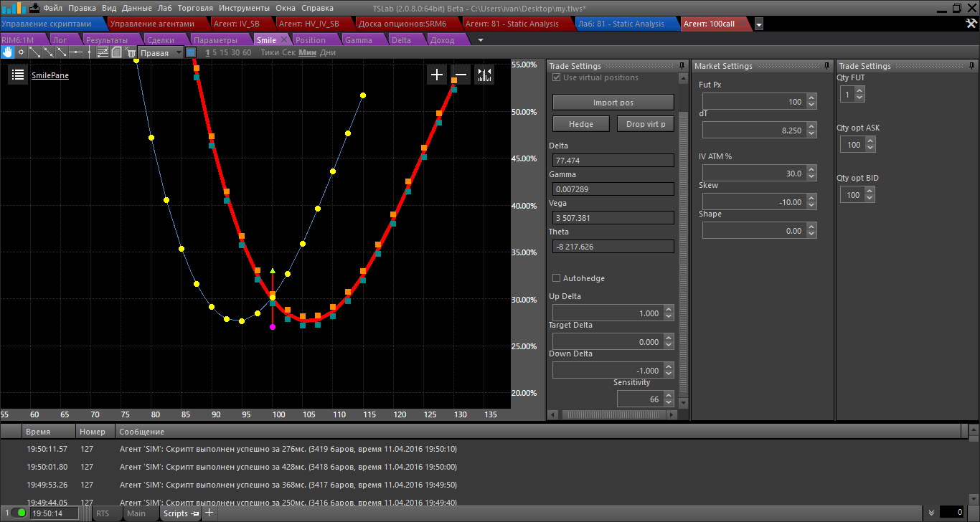
Task: Click the trash delete drawings icon
Action: point(131,52)
